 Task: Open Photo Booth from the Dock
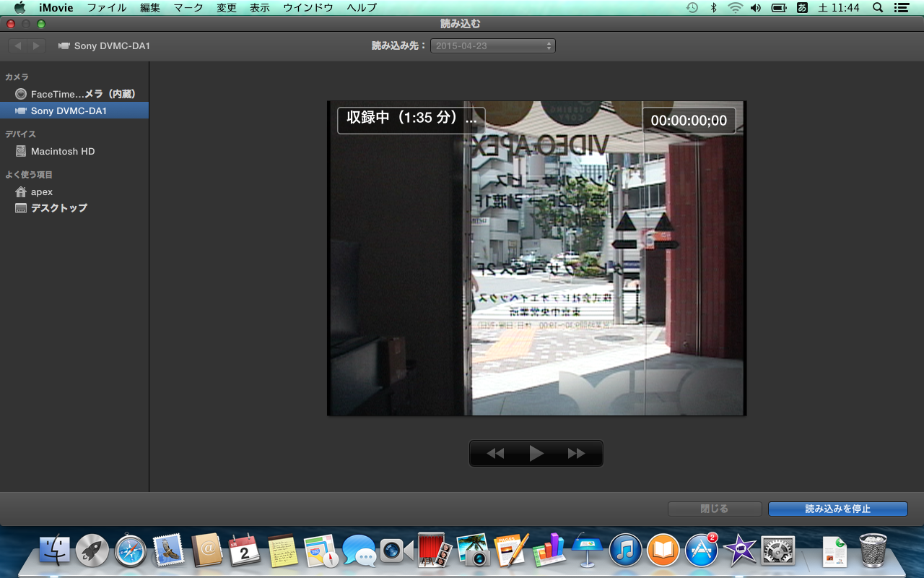tap(435, 551)
